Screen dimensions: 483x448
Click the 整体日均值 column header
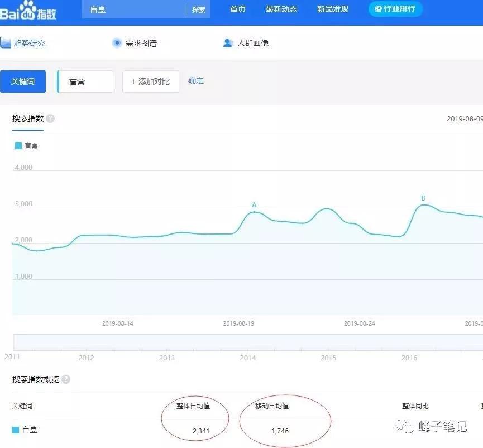tap(193, 406)
